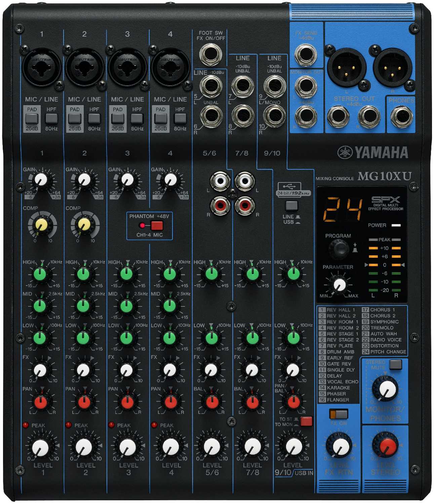The image size is (434, 504).
Task: Toggle the HPF 80Hz switch on channel 3
Action: 137,118
